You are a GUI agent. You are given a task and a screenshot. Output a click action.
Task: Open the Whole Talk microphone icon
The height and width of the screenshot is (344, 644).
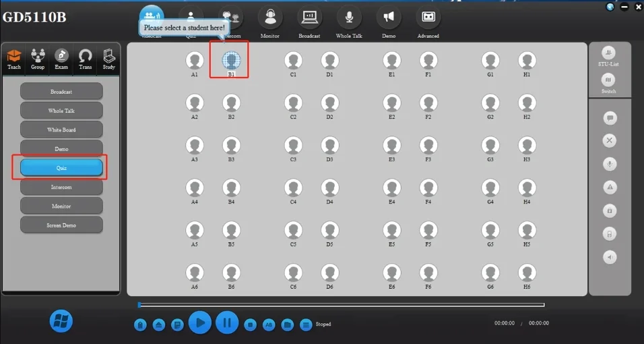pos(348,18)
